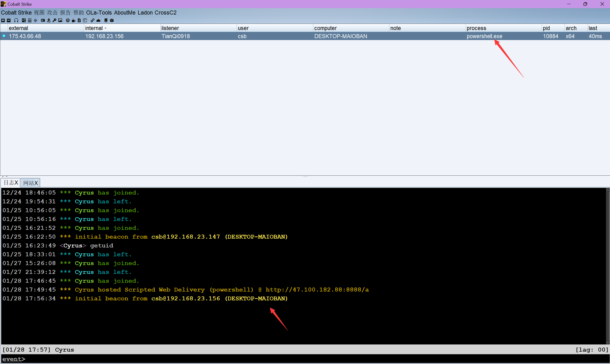The image size is (610, 364).
Task: Click the event log vertical scrollbar
Action: pos(608,266)
